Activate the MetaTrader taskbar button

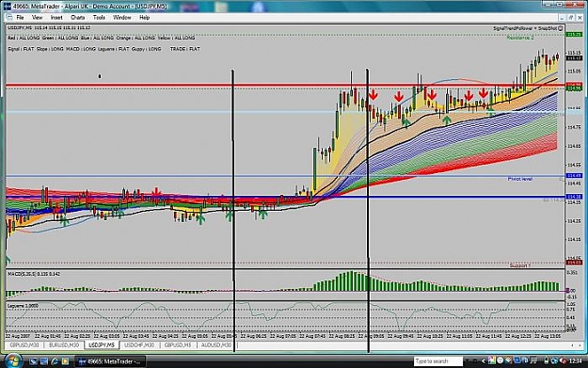point(111,361)
